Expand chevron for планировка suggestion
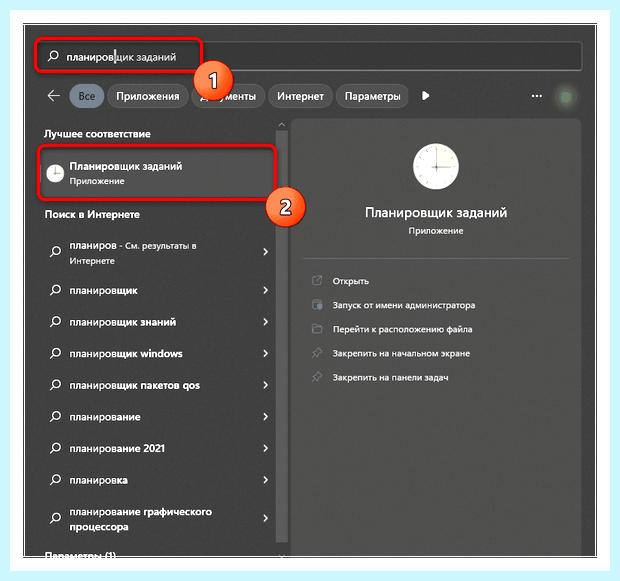Image resolution: width=620 pixels, height=581 pixels. tap(265, 480)
